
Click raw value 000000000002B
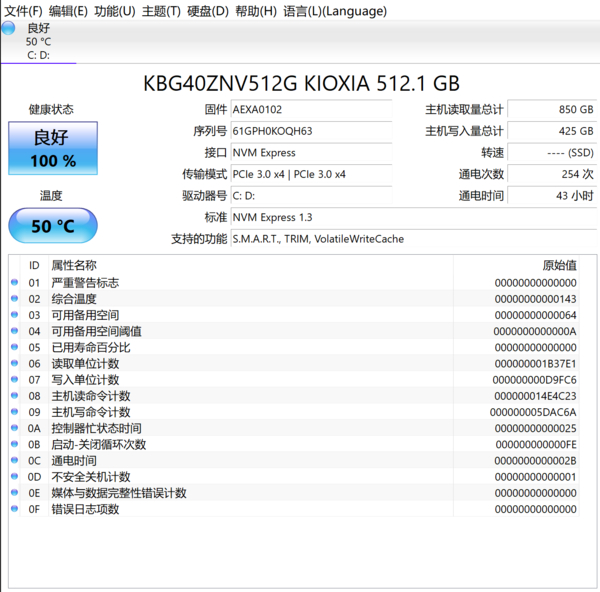point(535,460)
